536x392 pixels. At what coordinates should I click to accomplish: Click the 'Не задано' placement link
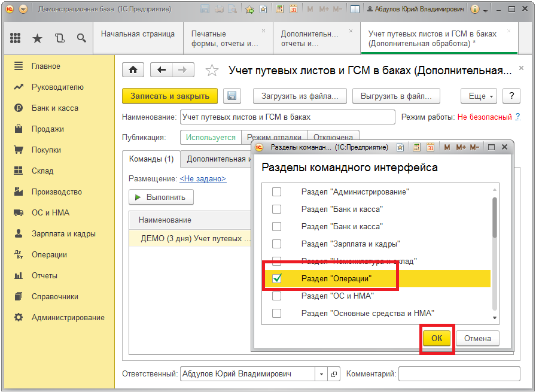(203, 178)
